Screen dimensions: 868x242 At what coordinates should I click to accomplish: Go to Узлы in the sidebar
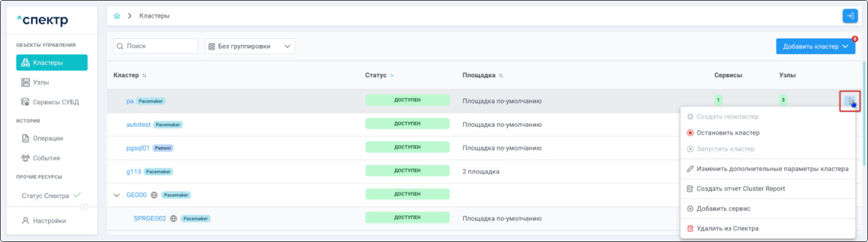click(41, 82)
